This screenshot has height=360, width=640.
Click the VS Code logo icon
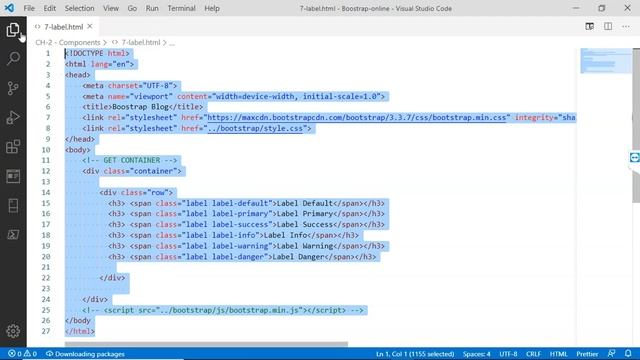tap(9, 8)
